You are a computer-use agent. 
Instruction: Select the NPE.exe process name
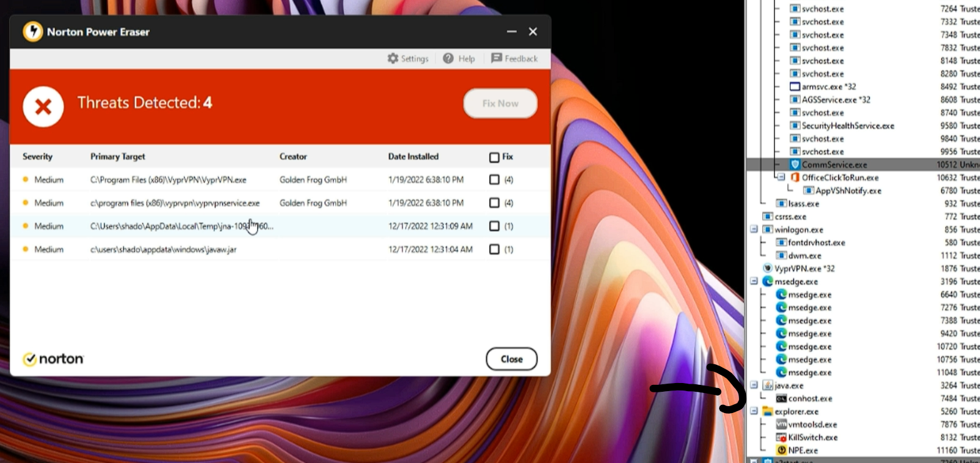tap(803, 451)
